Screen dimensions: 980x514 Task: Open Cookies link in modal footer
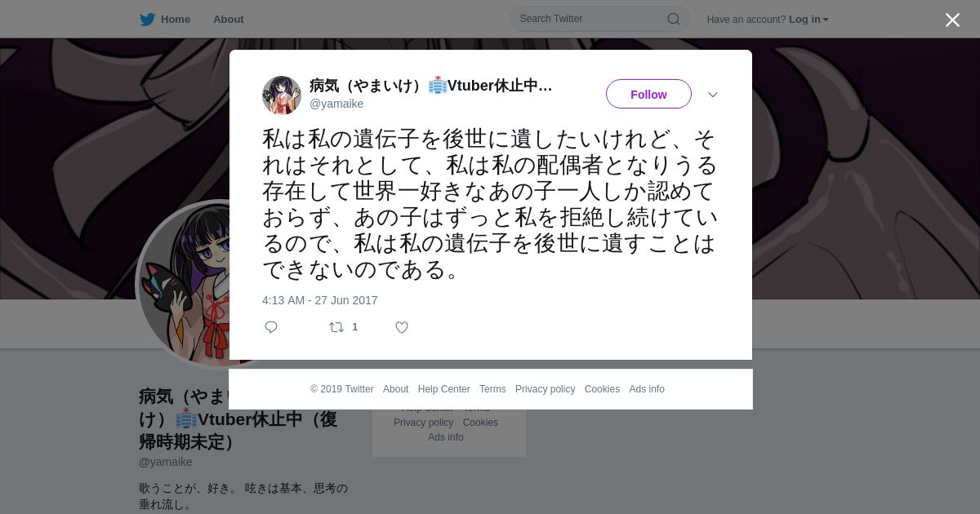click(x=602, y=389)
